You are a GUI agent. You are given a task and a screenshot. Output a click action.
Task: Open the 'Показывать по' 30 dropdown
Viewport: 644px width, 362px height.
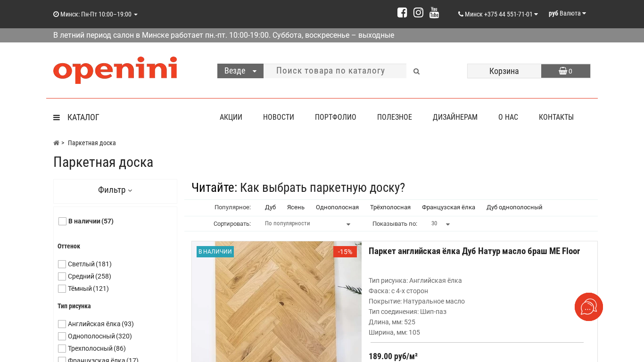441,223
